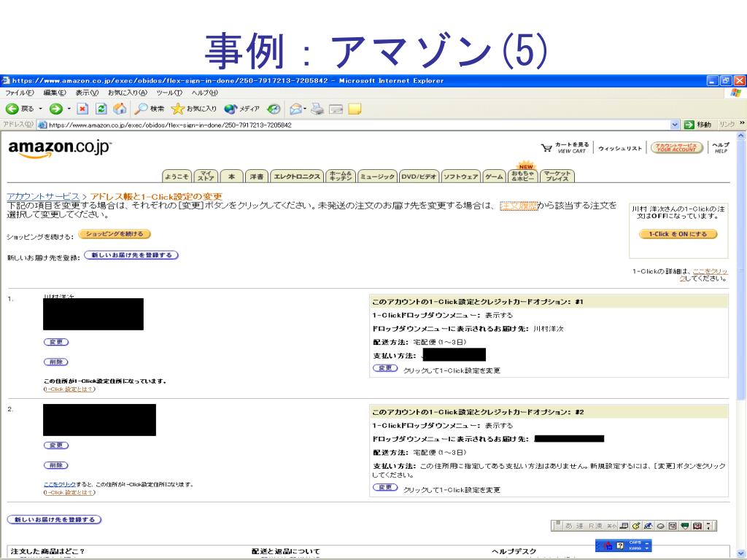Select the ゲーム tab

click(x=494, y=176)
